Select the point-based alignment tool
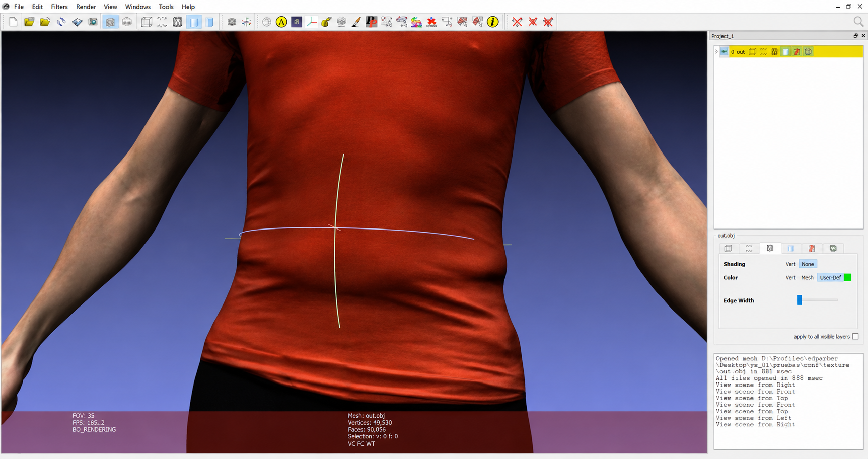Viewport: 868px width, 459px height. [x=387, y=22]
